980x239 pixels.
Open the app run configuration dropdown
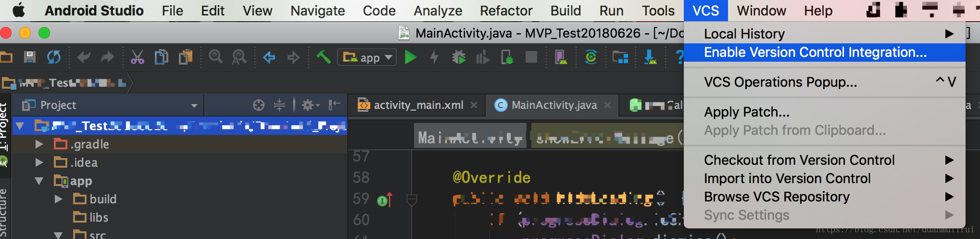[x=367, y=58]
